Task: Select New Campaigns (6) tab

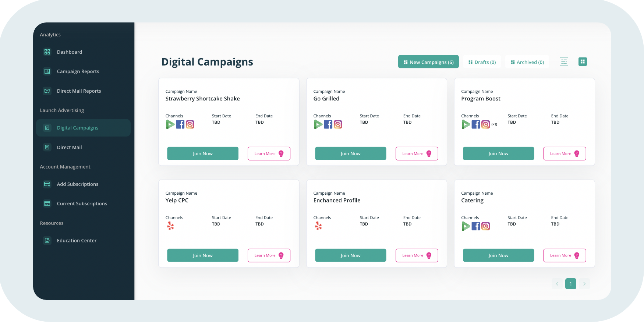Action: (x=428, y=62)
